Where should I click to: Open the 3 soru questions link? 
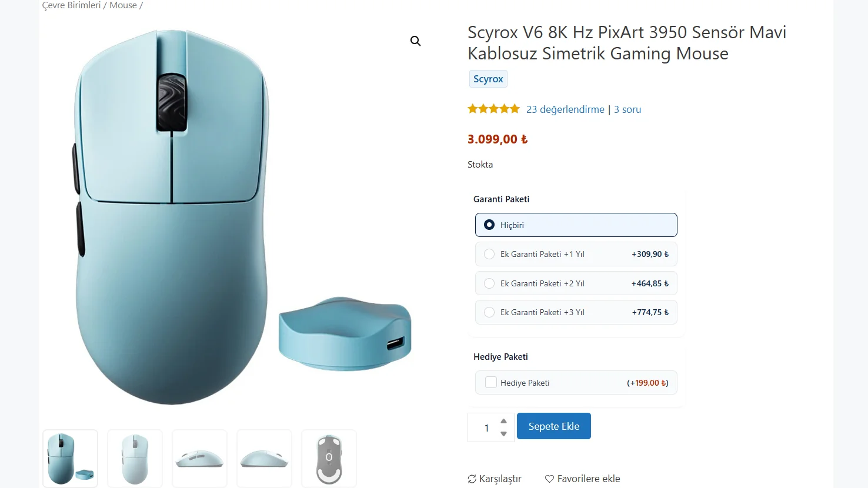coord(627,109)
